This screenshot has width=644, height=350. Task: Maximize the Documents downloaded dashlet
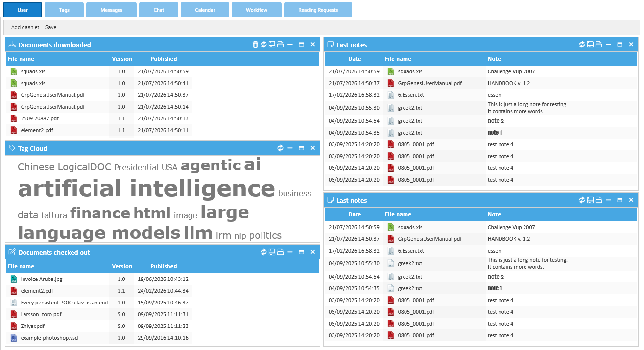tap(301, 45)
